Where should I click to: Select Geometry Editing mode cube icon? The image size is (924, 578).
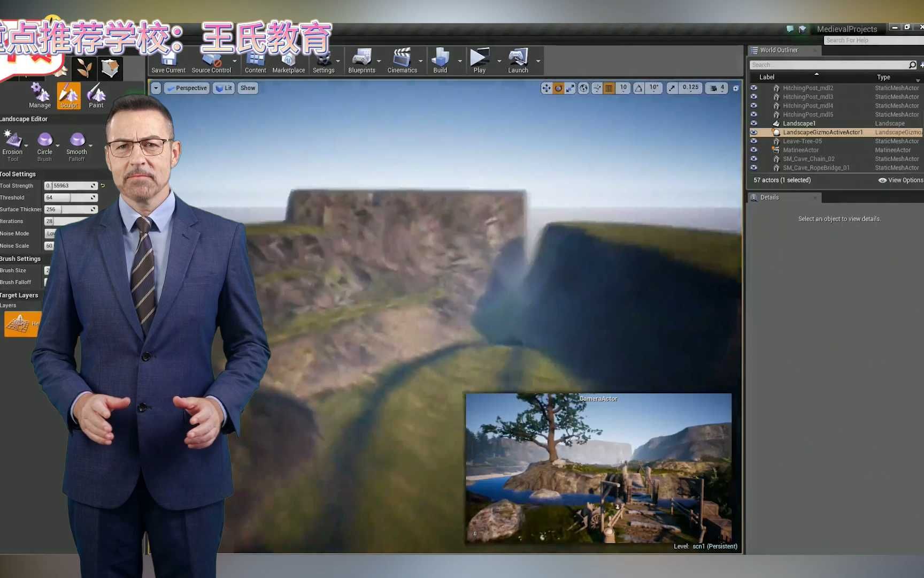110,68
